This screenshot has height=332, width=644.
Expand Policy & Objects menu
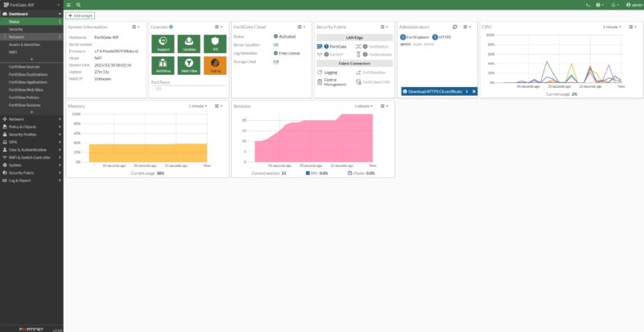point(31,127)
